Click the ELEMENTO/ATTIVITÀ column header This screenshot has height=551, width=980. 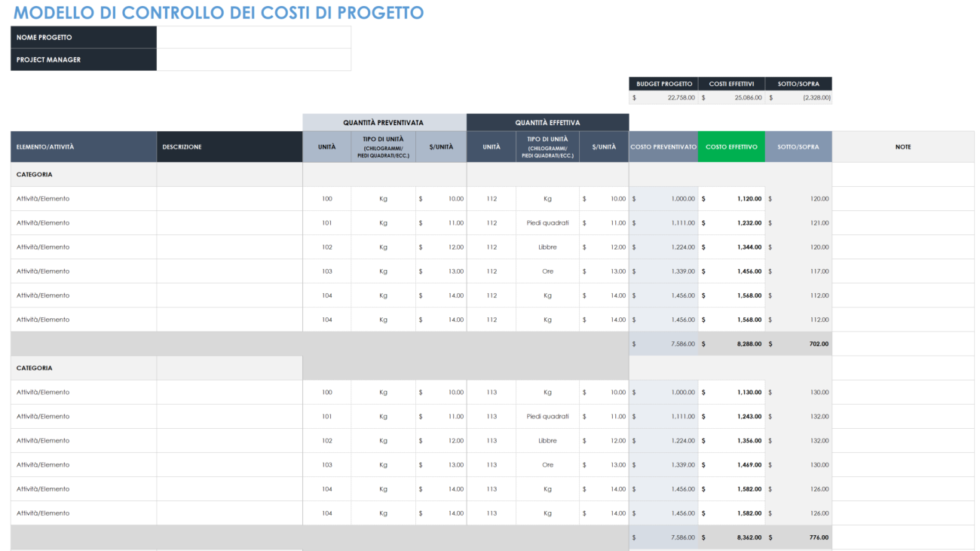[45, 146]
